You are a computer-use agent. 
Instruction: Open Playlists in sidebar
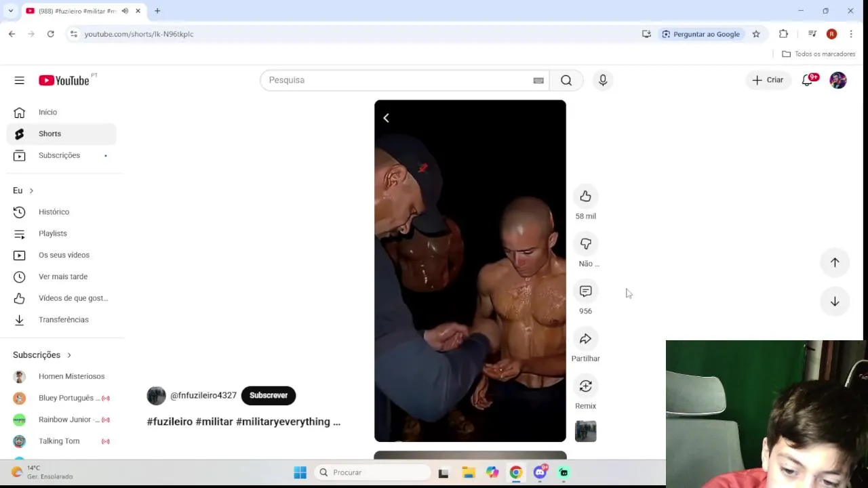tap(62, 233)
